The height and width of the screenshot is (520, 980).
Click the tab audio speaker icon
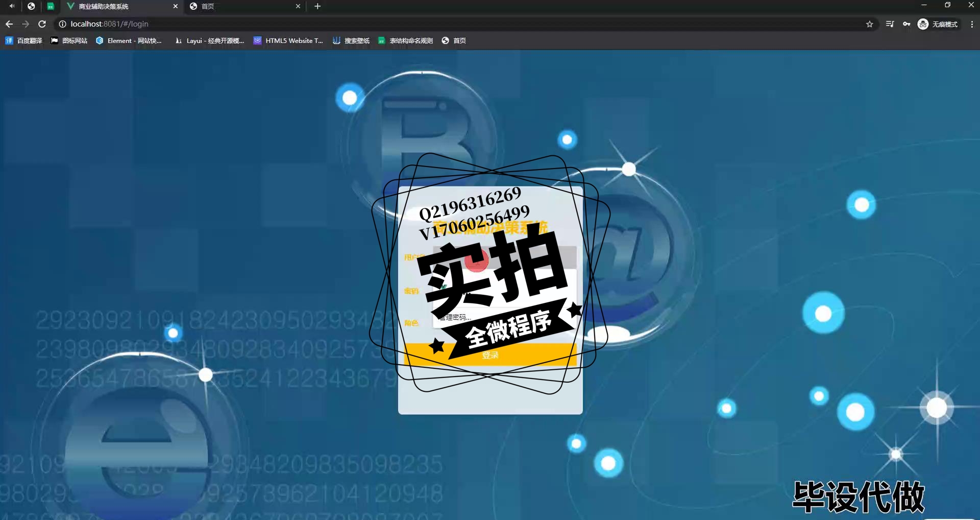11,6
